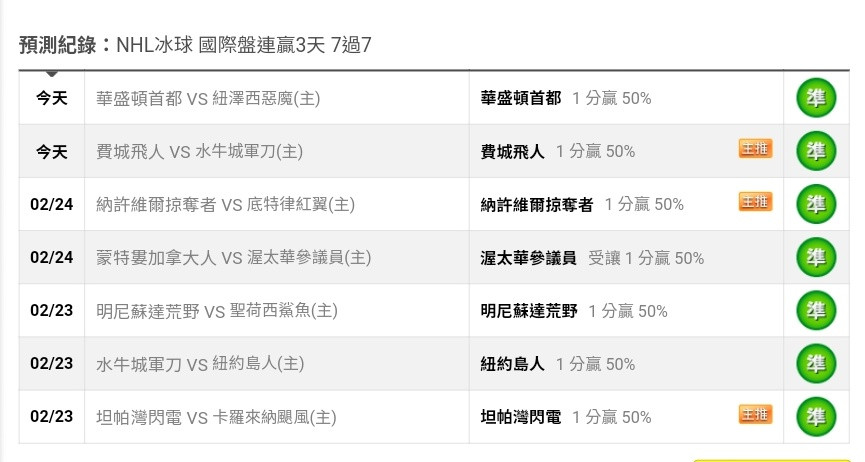
Task: Open 明尼蘇達荒野 VS 聖荷西鯊魚 match
Action: [x=217, y=311]
